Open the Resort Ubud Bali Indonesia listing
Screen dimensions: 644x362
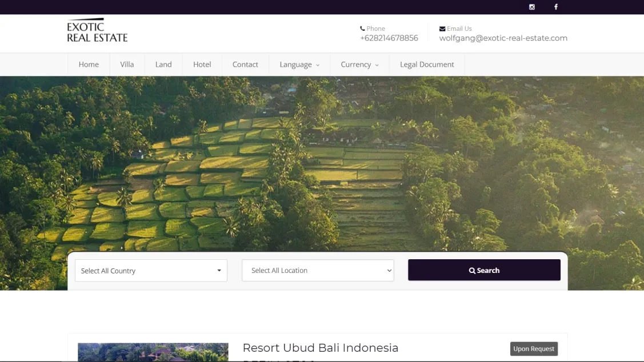tap(321, 348)
